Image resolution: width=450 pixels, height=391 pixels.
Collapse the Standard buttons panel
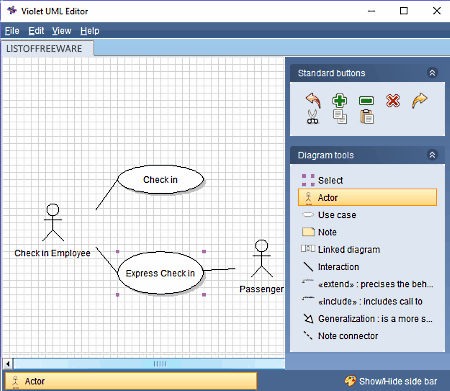[432, 73]
